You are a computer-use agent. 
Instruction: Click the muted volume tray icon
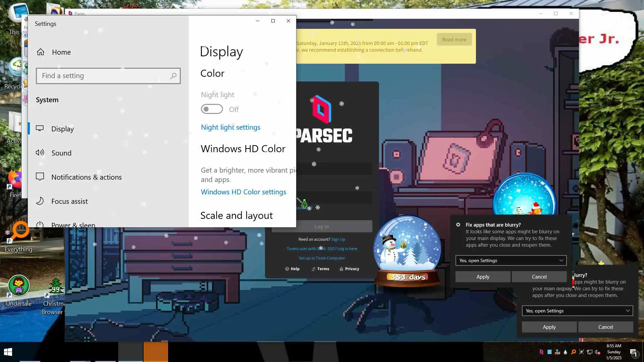point(598,352)
